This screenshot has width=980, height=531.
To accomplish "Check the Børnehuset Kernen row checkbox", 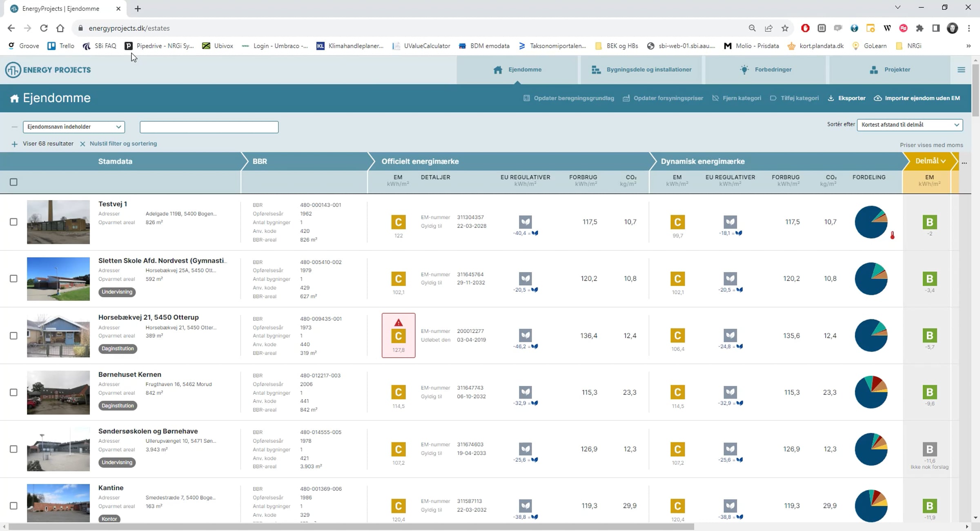I will [13, 392].
